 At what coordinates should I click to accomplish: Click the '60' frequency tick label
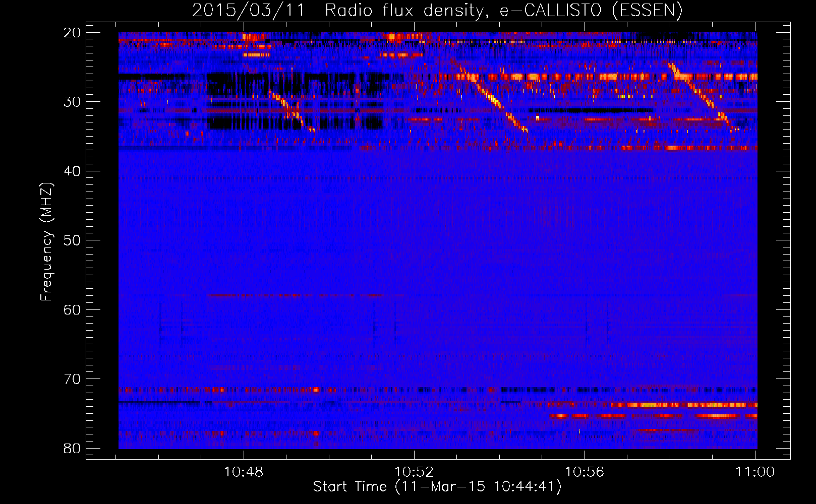coord(73,309)
